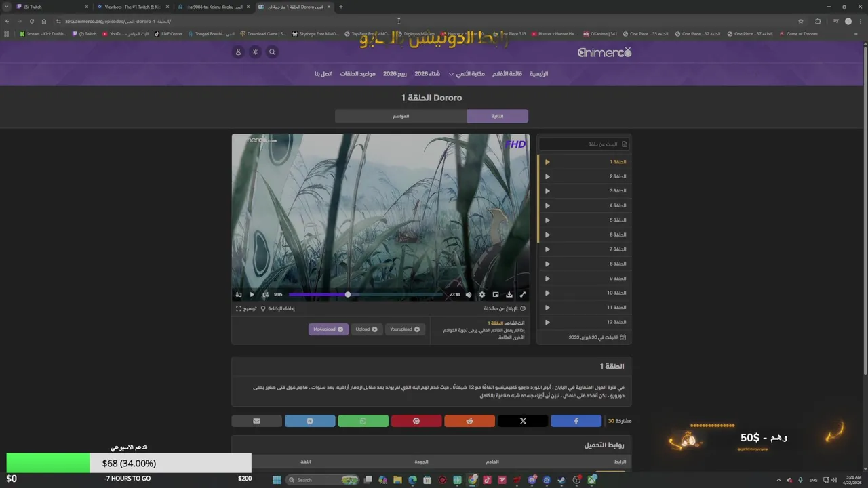Reload the page in the browser

[x=31, y=21]
